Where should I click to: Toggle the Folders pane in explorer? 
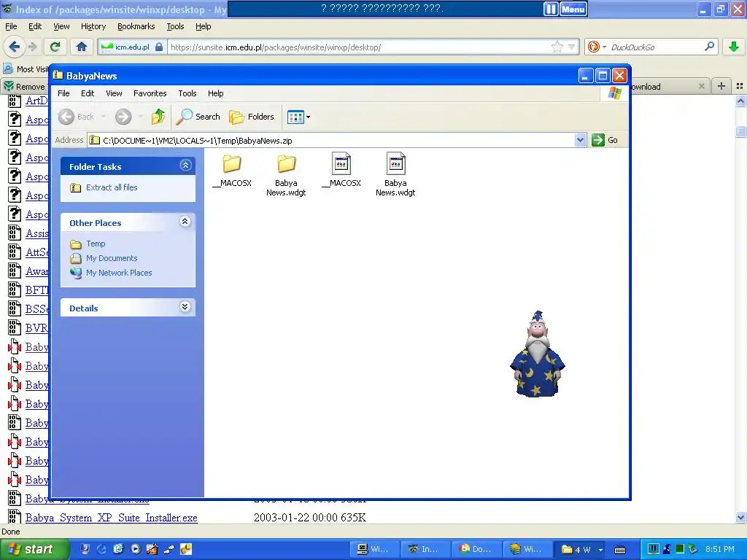pos(252,117)
